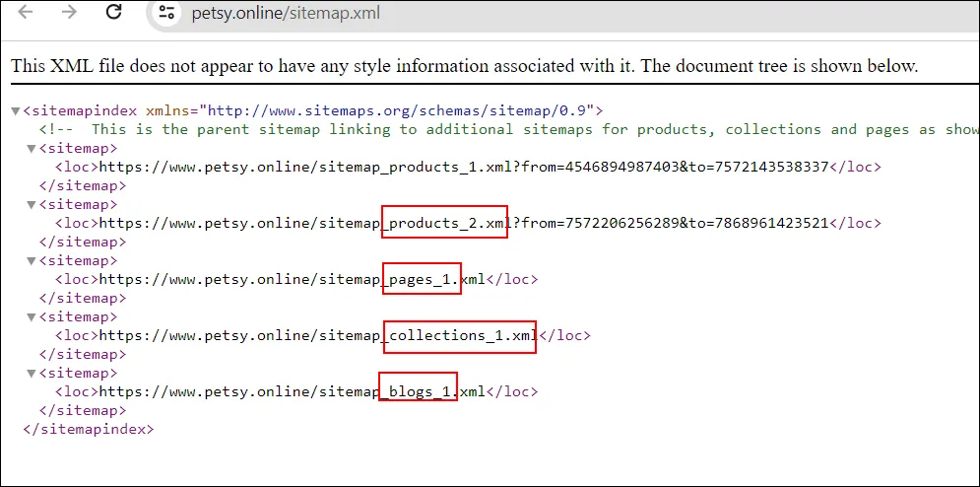The image size is (980, 487).
Task: Collapse the sitemap node for products_2
Action: click(x=31, y=205)
